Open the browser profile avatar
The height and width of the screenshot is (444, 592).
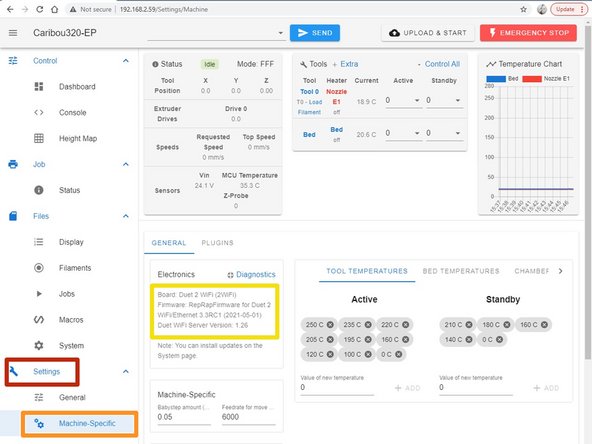tap(542, 9)
